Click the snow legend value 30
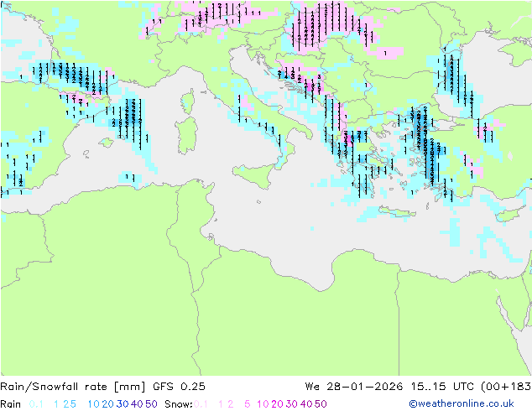The height and width of the screenshot is (411, 532). tap(292, 404)
